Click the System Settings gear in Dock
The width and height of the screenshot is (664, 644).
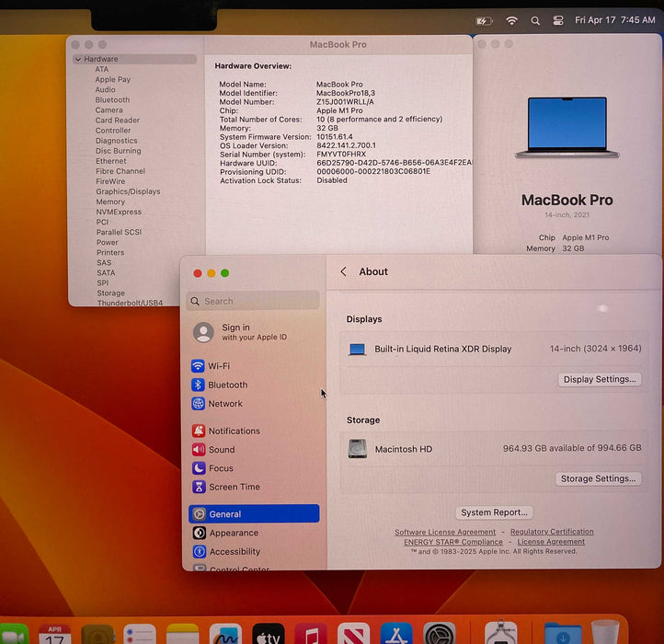pyautogui.click(x=439, y=634)
